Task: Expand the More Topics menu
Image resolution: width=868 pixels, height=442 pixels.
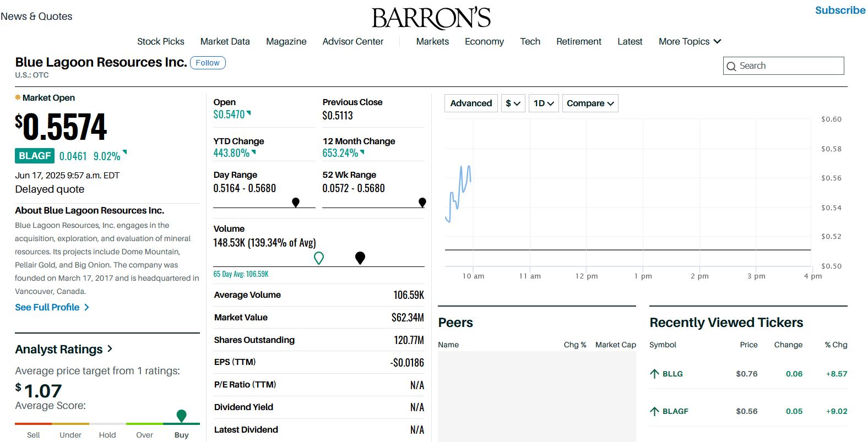Action: (690, 41)
